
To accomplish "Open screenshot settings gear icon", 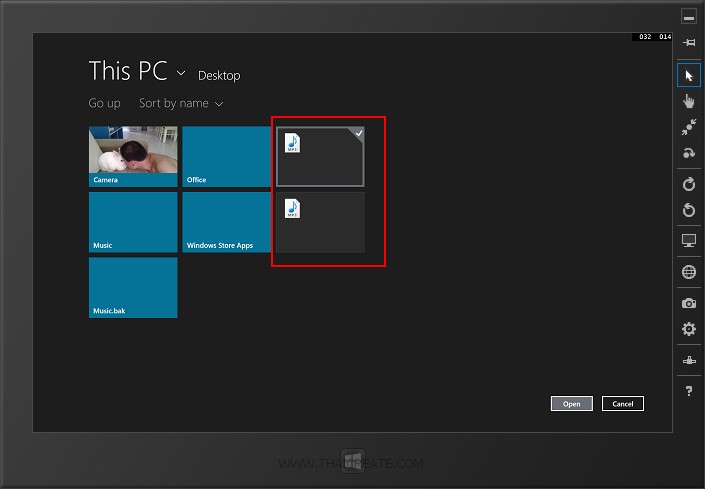I will click(x=688, y=329).
